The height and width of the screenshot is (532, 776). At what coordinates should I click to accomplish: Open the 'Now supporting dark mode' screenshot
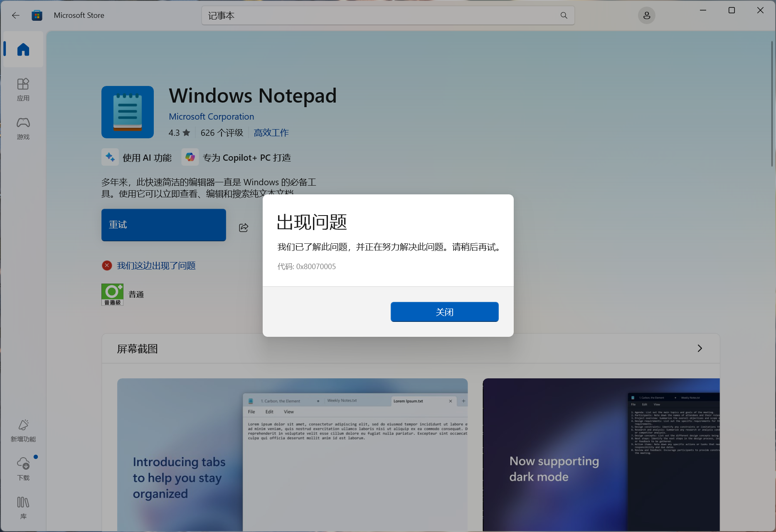(x=601, y=455)
